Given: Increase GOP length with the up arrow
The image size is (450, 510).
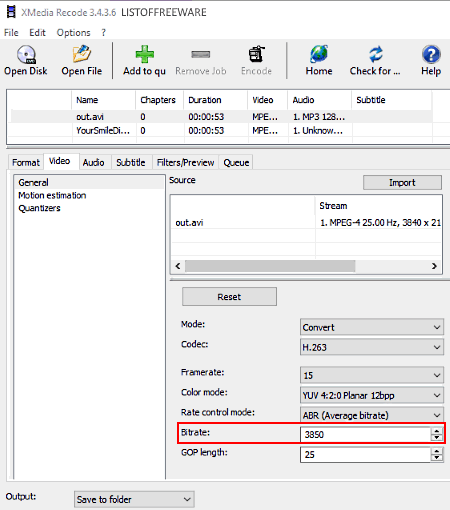Looking at the screenshot, I should click(437, 451).
